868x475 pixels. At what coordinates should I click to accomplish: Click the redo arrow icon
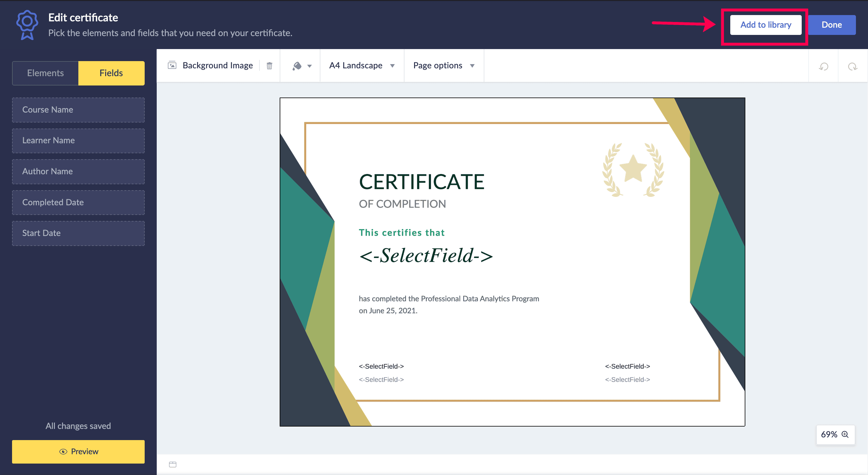point(853,66)
